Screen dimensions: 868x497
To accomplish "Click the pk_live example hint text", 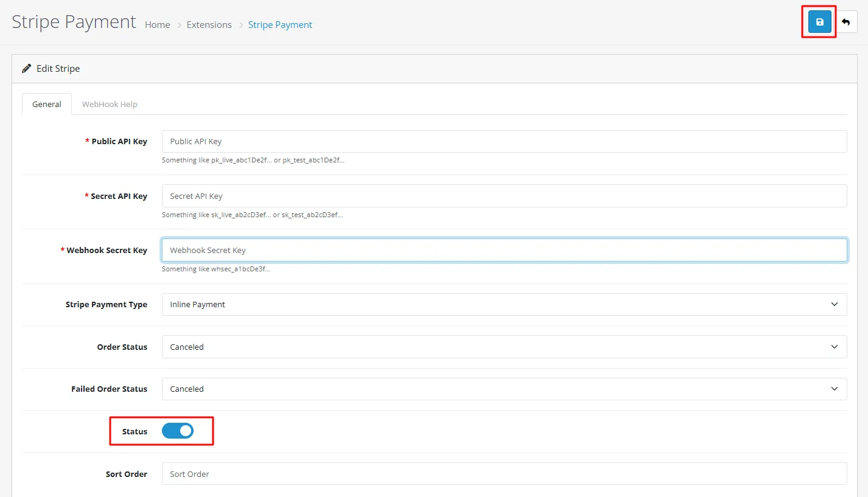I will (253, 161).
